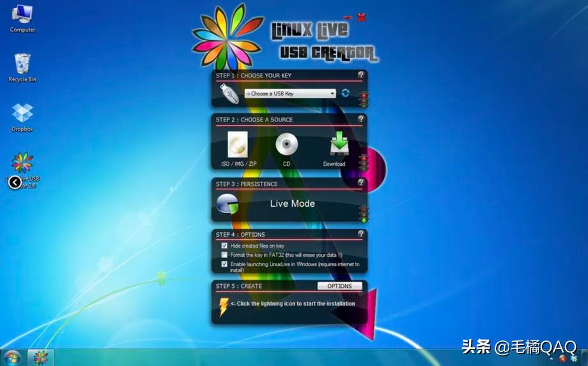Select CD as the source
Viewport: 588px width, 366px height.
tap(286, 149)
